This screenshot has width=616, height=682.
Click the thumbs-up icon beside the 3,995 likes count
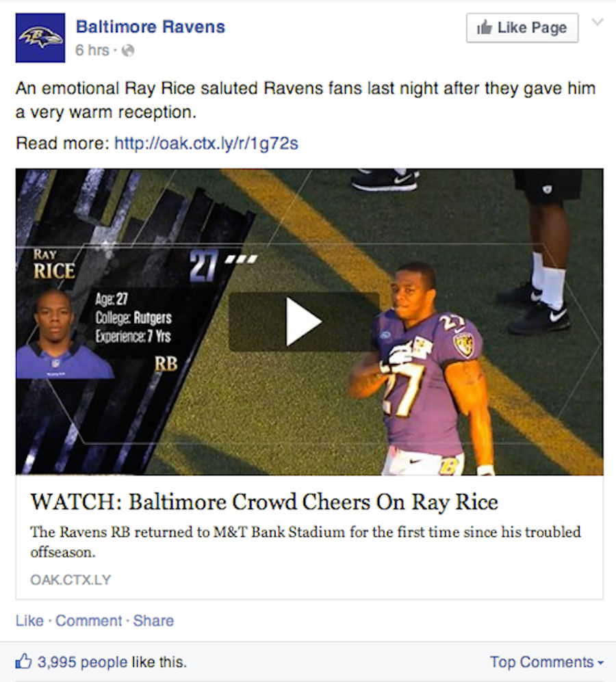point(23,661)
